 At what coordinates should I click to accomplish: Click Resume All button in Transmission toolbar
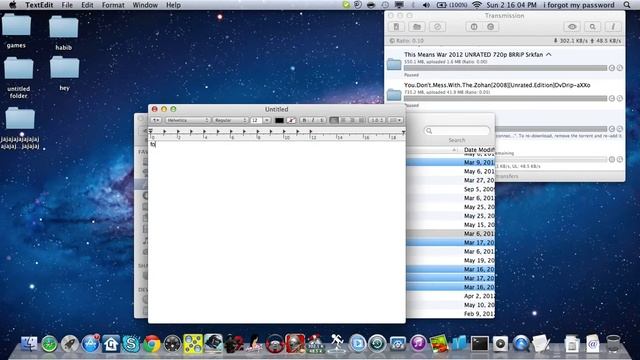pyautogui.click(x=491, y=27)
